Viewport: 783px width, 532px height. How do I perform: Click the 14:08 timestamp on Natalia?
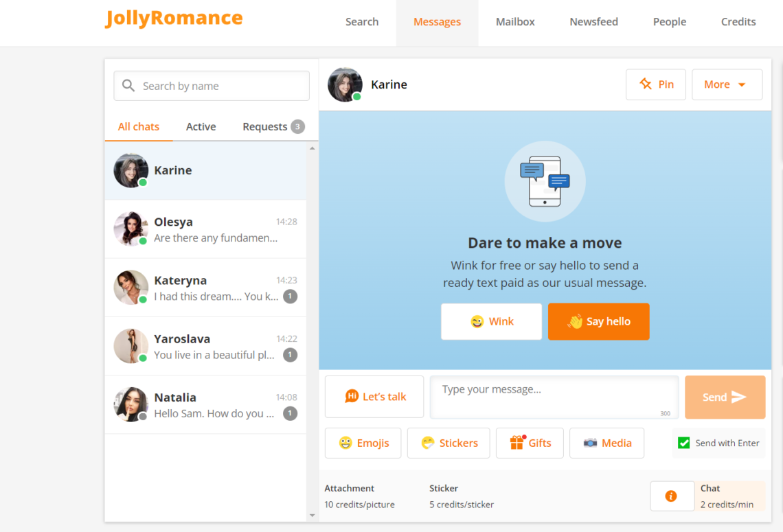[x=286, y=397]
